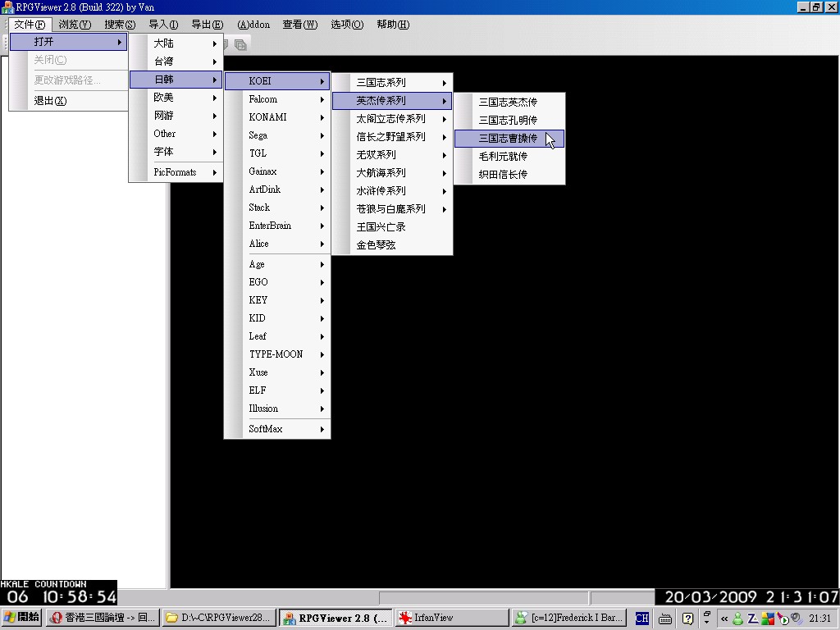Open the TYPE-MOON submenu
Viewport: 840px width, 630px height.
pyautogui.click(x=277, y=354)
